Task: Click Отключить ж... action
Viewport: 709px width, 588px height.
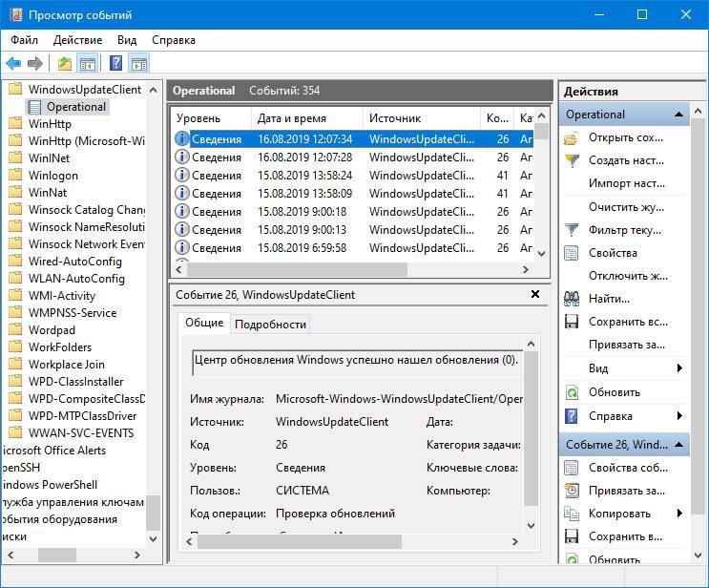Action: [628, 276]
